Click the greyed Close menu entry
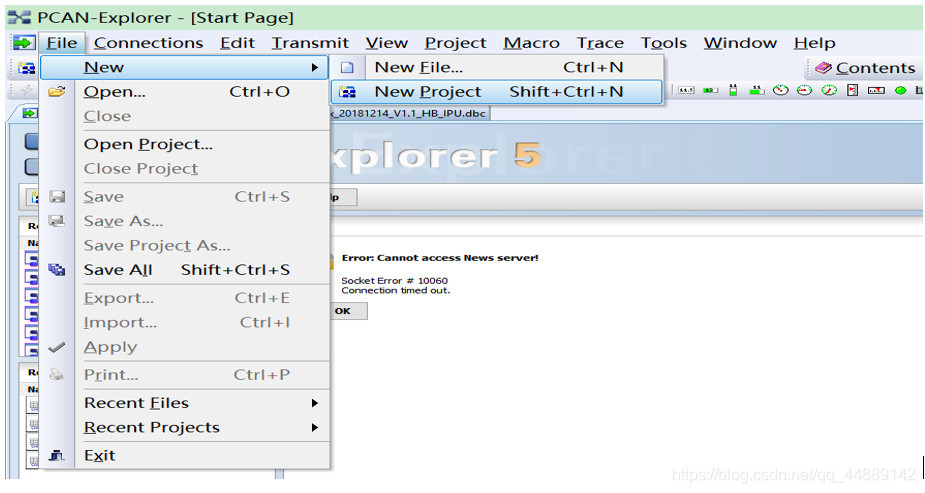The width and height of the screenshot is (925, 493). click(185, 116)
